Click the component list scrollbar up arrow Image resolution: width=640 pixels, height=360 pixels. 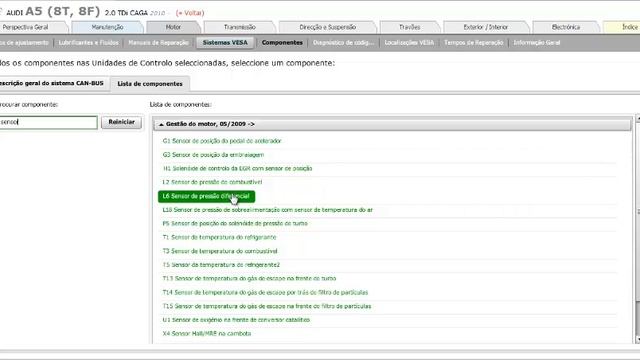point(638,119)
